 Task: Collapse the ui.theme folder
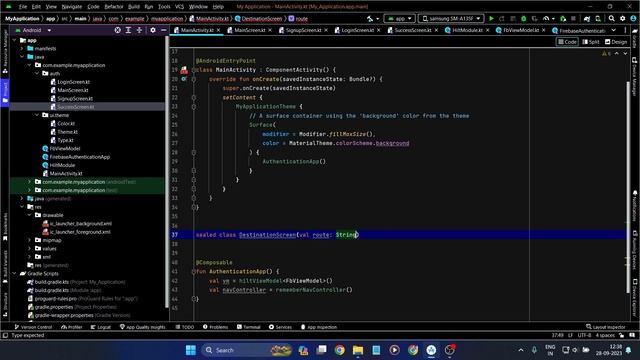pyautogui.click(x=37, y=115)
